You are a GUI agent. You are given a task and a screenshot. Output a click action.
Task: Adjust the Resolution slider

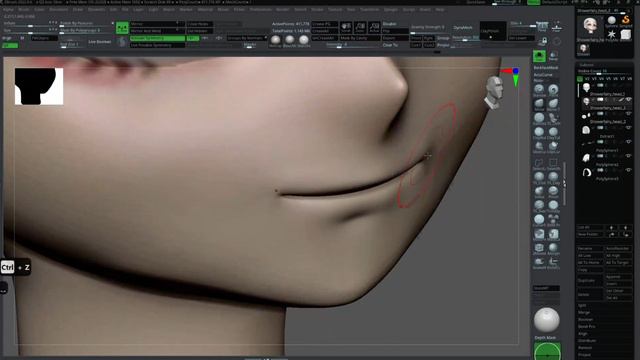465,38
